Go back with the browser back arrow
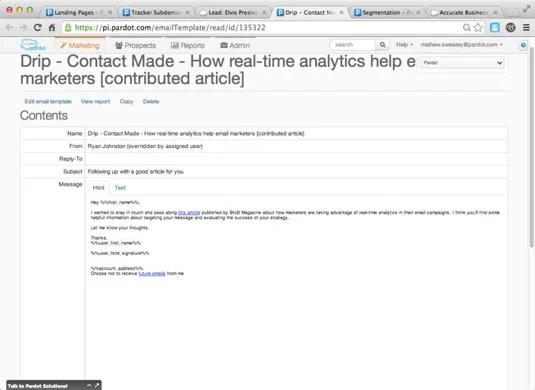 9,28
